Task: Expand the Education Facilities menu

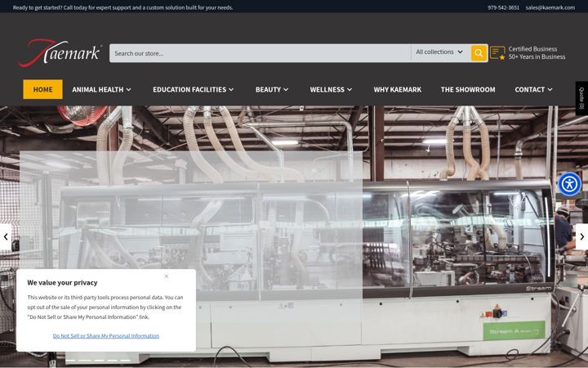Action: click(193, 89)
